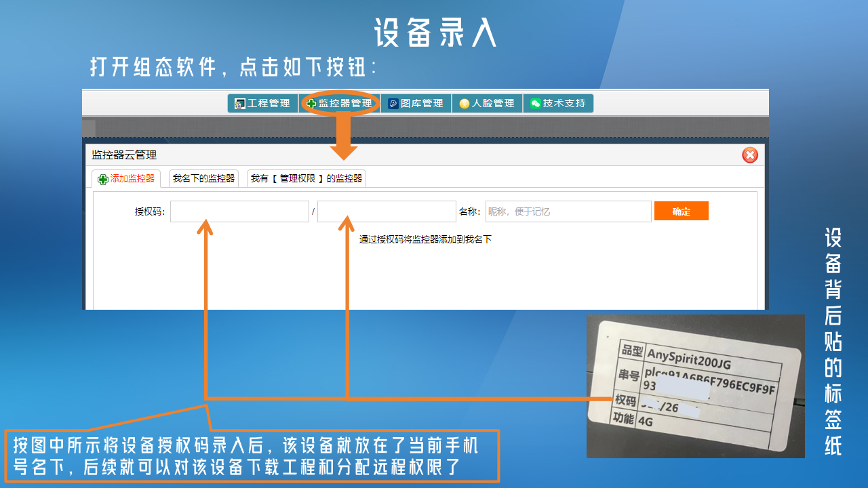Screen dimensions: 868x488
Task: Click the 设备录入 slide heading
Action: 435,33
